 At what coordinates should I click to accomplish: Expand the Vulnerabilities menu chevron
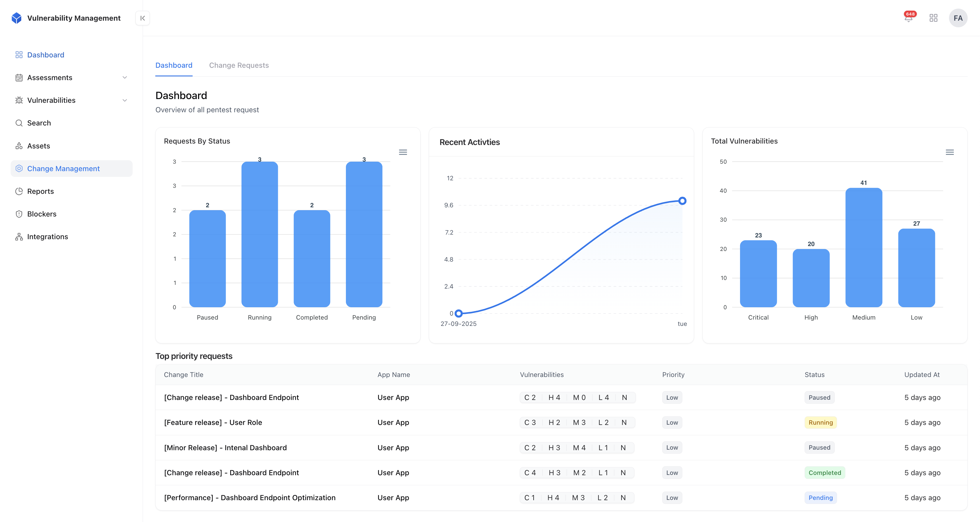coord(124,100)
